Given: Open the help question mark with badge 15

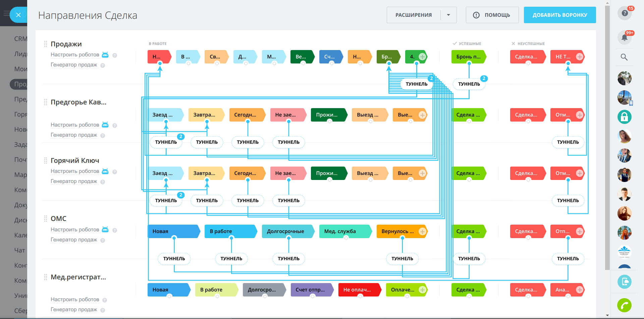Looking at the screenshot, I should [x=624, y=13].
